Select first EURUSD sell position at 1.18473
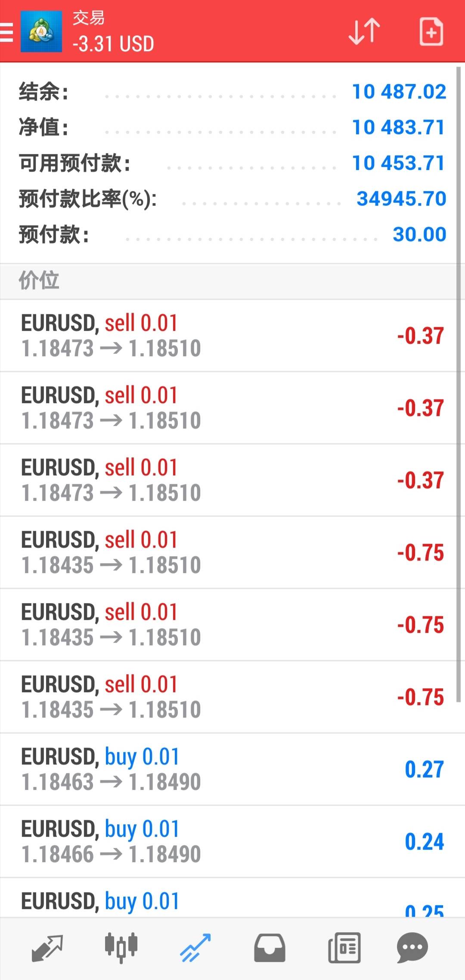Screen dimensions: 465x980 (228, 336)
